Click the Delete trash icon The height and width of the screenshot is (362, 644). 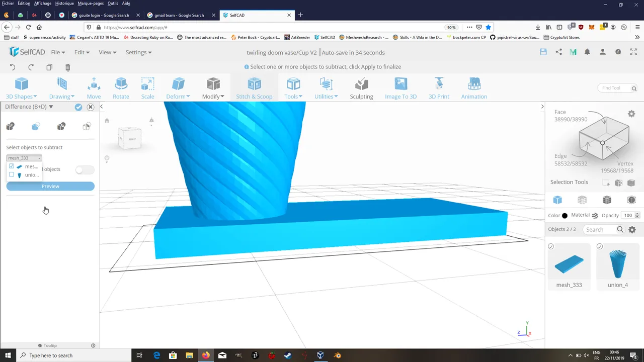click(x=68, y=67)
